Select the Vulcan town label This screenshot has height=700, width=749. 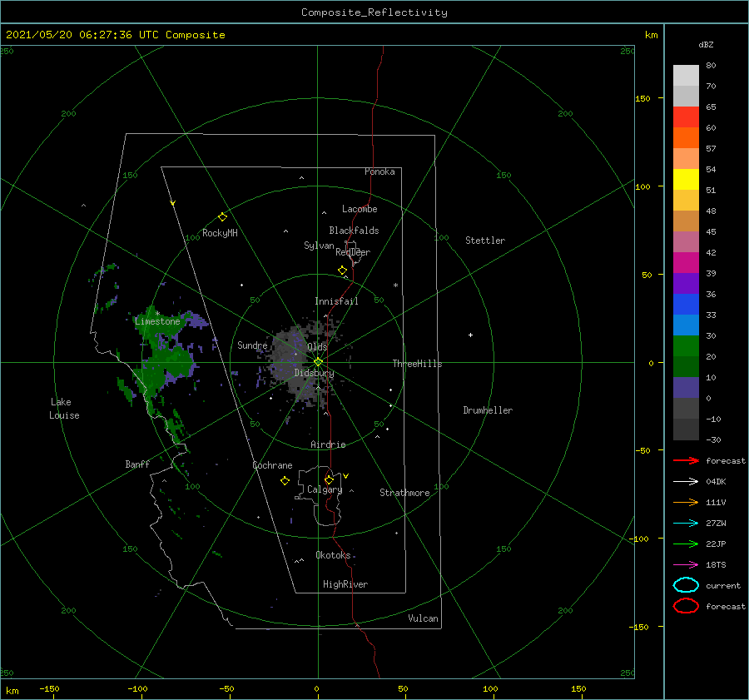tap(424, 618)
